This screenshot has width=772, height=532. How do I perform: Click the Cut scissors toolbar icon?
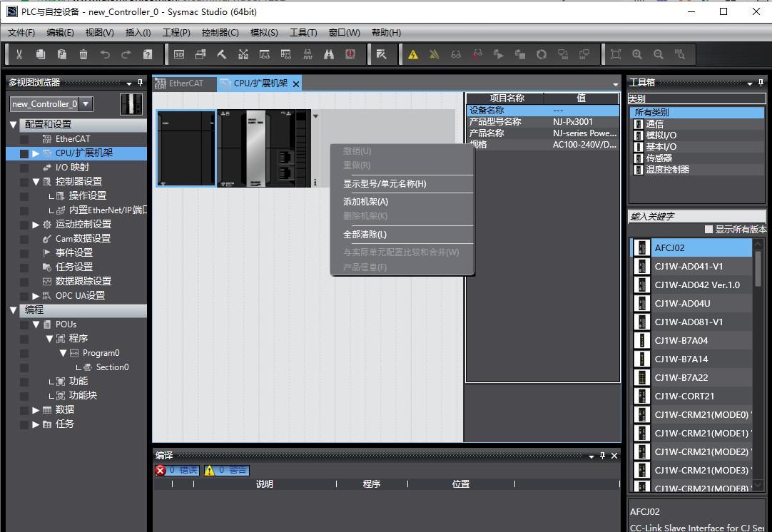coord(19,54)
